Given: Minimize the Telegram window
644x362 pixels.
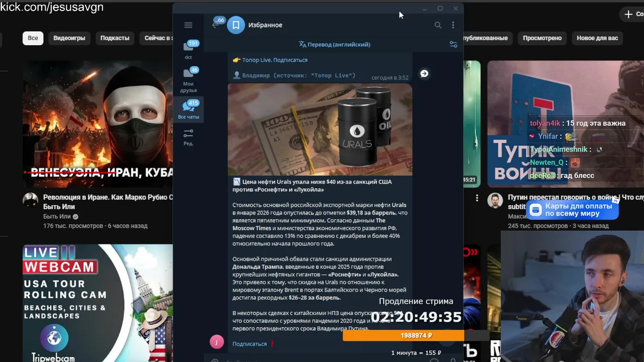Looking at the screenshot, I should 425,9.
